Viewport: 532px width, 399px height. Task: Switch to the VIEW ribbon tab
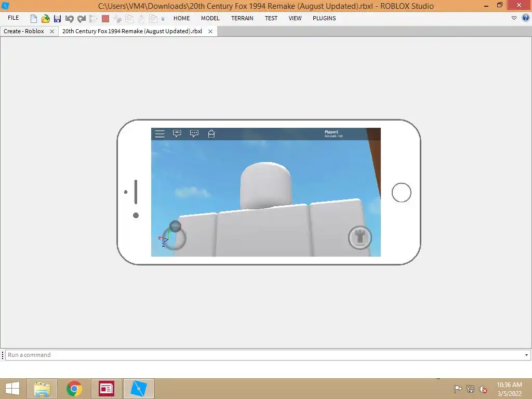[295, 18]
